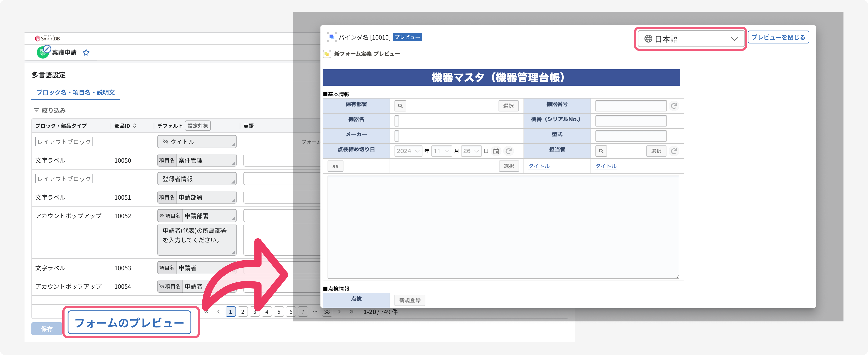Viewport: 868px width, 355px height.
Task: Click the aa input box
Action: [335, 166]
